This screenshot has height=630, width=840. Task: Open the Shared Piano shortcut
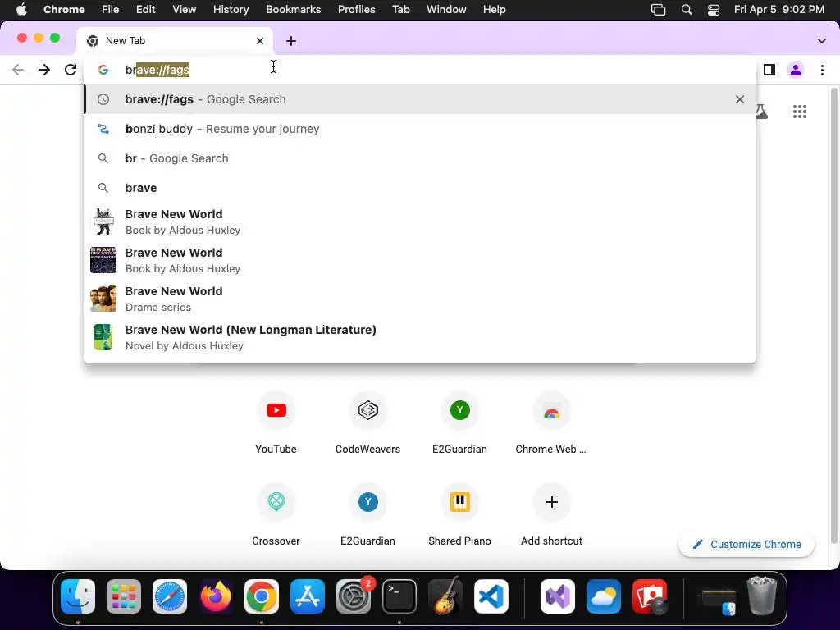pos(459,515)
